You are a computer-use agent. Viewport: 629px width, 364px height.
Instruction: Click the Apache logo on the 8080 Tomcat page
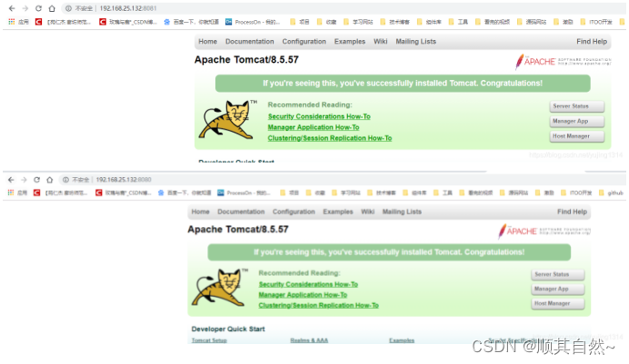click(544, 231)
